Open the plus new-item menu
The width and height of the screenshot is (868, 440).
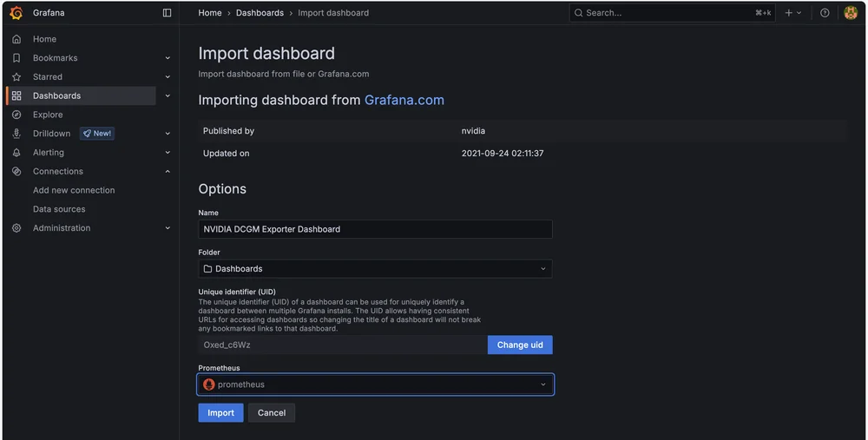click(792, 13)
